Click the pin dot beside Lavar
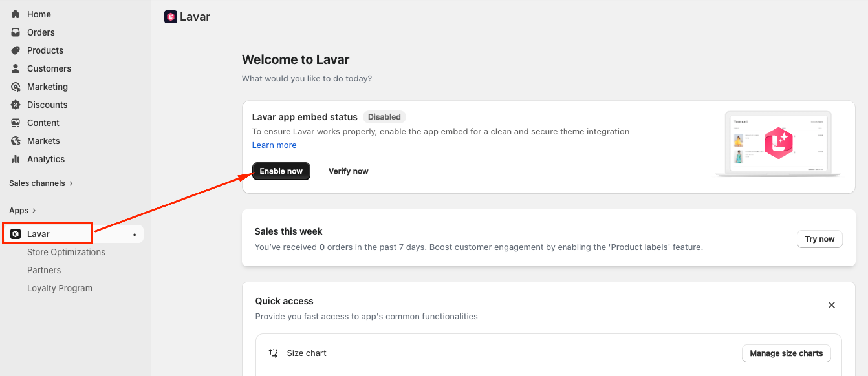Image resolution: width=868 pixels, height=376 pixels. point(135,235)
